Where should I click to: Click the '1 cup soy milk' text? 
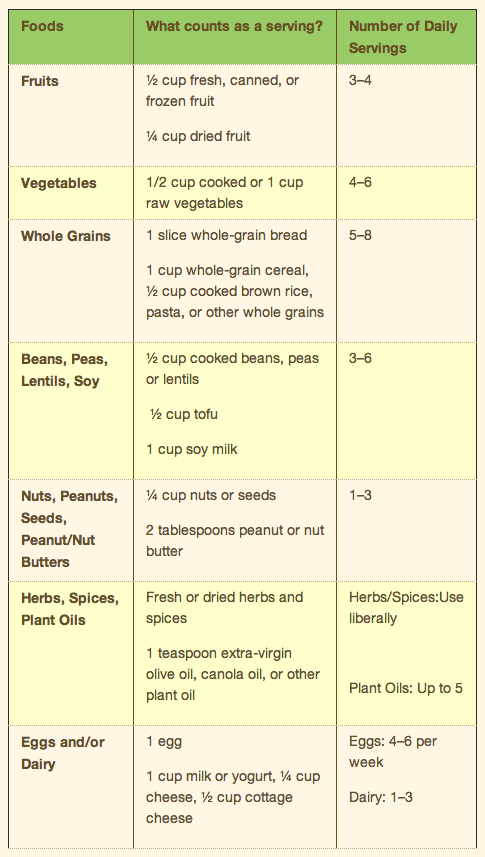[191, 449]
